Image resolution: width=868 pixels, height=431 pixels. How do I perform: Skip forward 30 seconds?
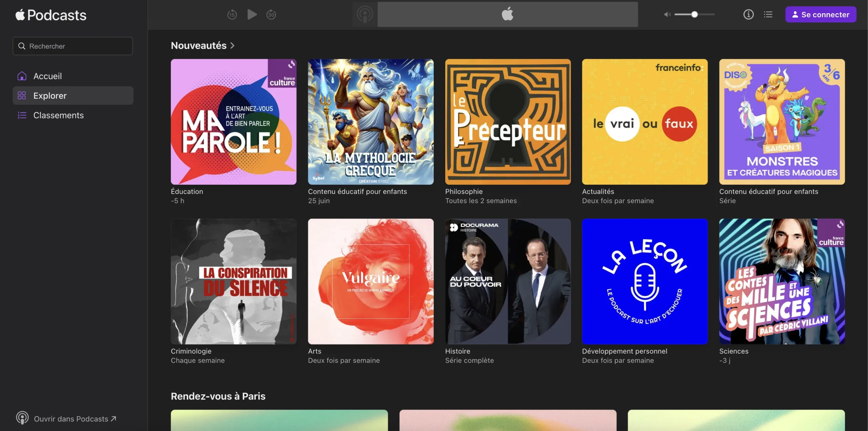(x=271, y=15)
